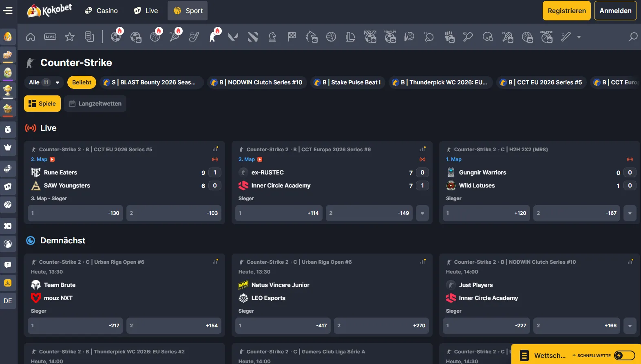Open the LIVE events icon
Screen dimensions: 641x364
[50, 37]
